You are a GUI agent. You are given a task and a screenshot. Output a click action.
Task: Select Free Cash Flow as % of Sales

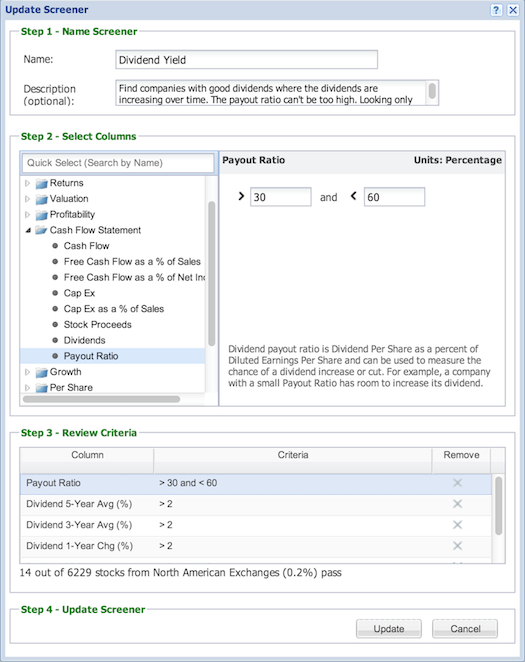click(x=132, y=262)
